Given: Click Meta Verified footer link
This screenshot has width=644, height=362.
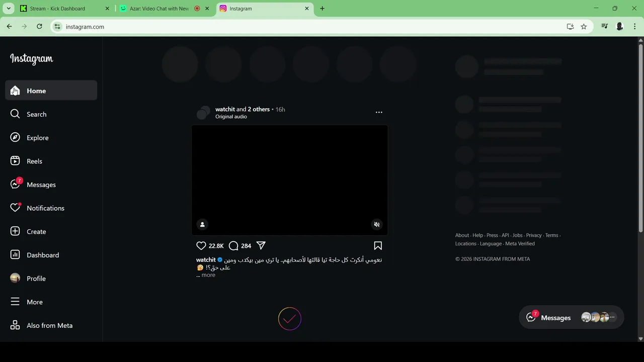Looking at the screenshot, I should click(x=520, y=244).
